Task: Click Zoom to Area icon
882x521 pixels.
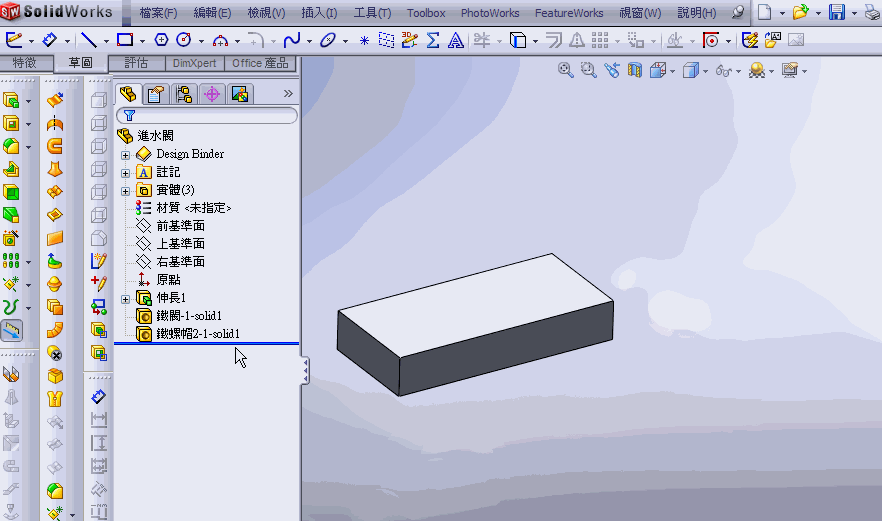Action: click(588, 70)
